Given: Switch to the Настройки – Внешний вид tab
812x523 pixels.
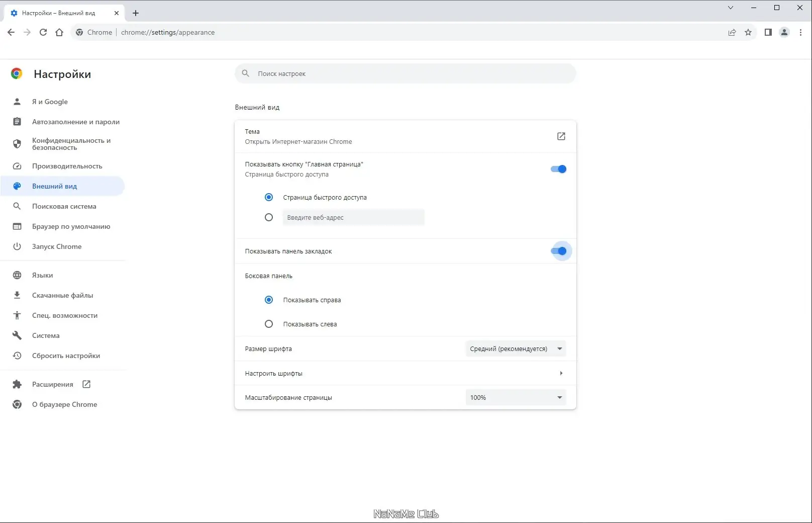Looking at the screenshot, I should point(58,13).
